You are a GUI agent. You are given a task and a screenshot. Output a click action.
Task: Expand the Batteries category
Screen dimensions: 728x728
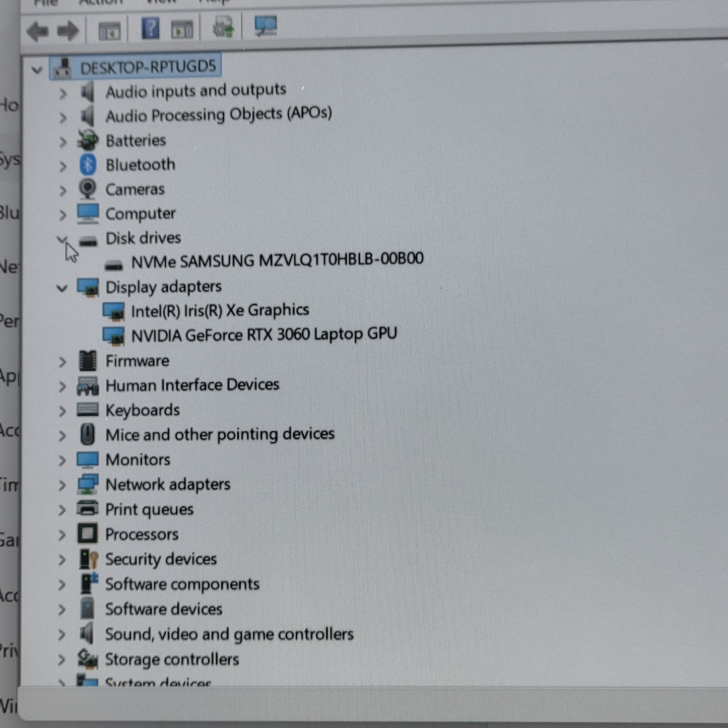click(62, 142)
